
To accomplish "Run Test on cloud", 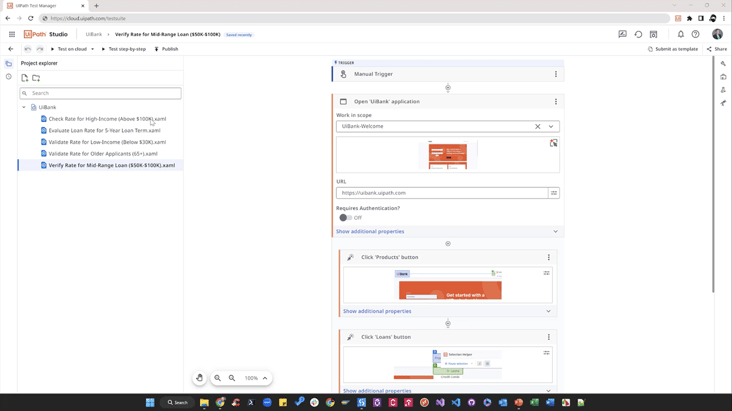I will click(x=69, y=49).
